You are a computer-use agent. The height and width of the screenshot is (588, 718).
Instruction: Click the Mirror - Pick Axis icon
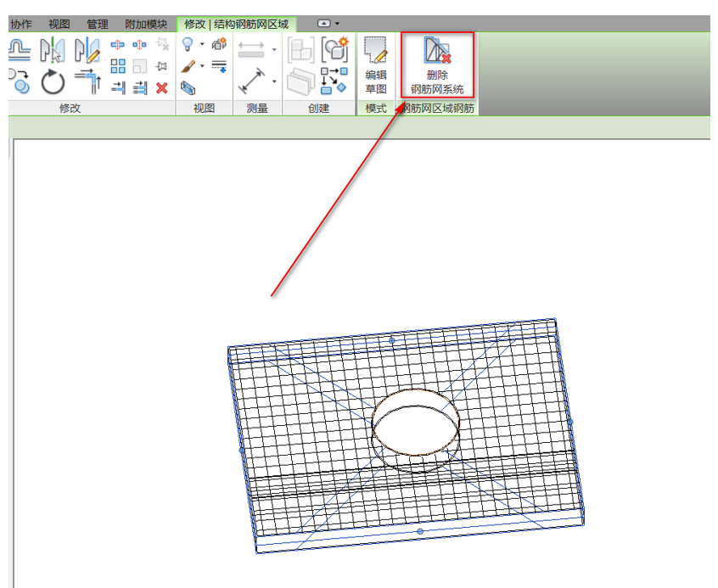tap(53, 50)
